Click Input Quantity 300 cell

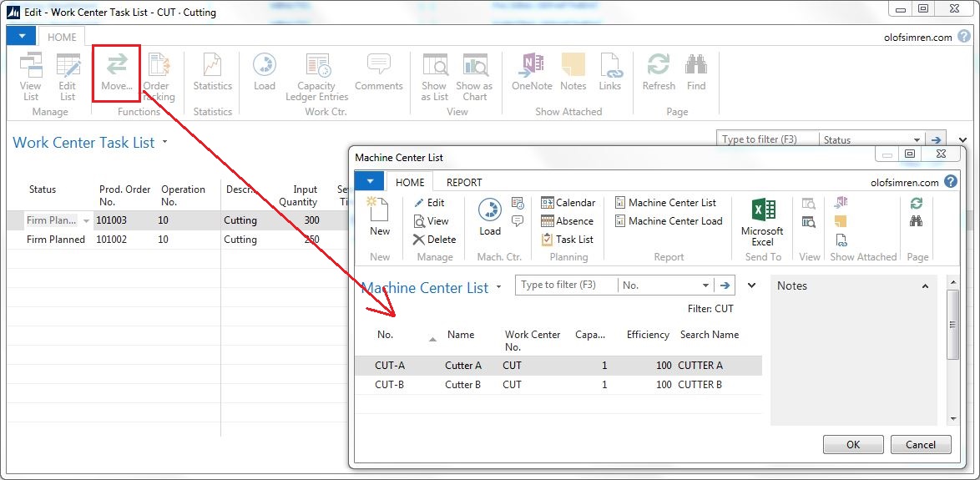312,220
